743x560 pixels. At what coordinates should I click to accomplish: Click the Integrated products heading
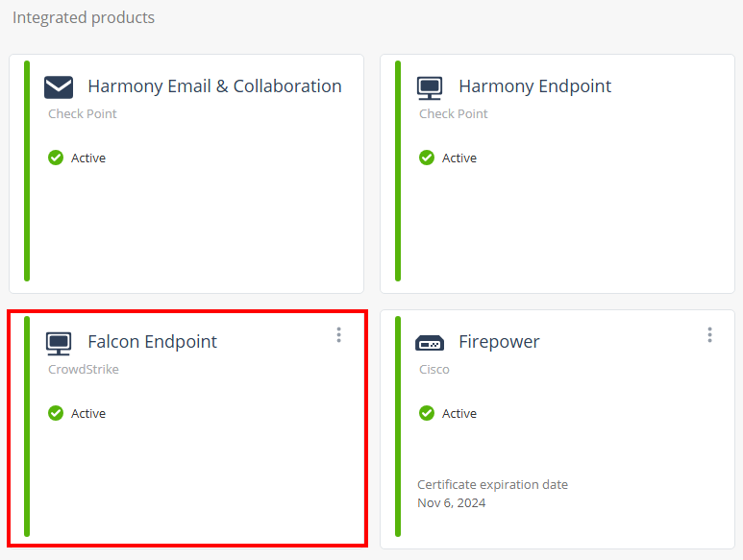[x=84, y=17]
